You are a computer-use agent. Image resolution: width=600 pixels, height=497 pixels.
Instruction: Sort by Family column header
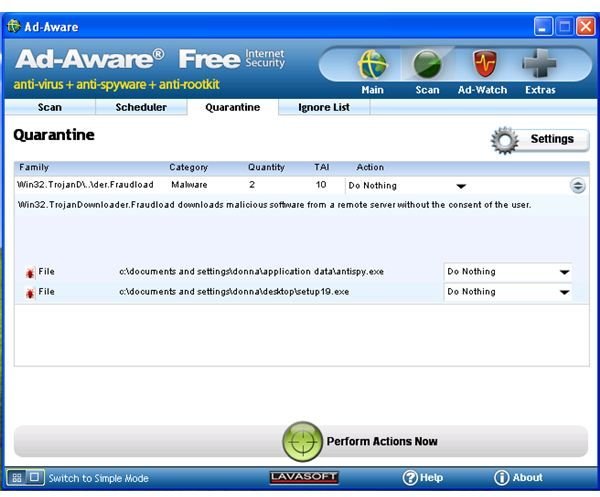click(x=34, y=167)
